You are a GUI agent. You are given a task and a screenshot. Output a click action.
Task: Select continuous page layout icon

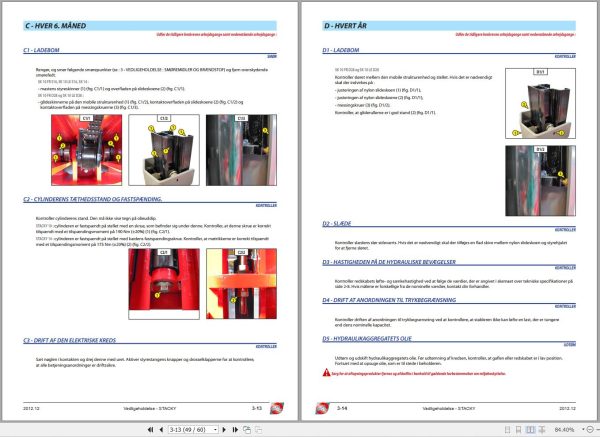[518, 430]
